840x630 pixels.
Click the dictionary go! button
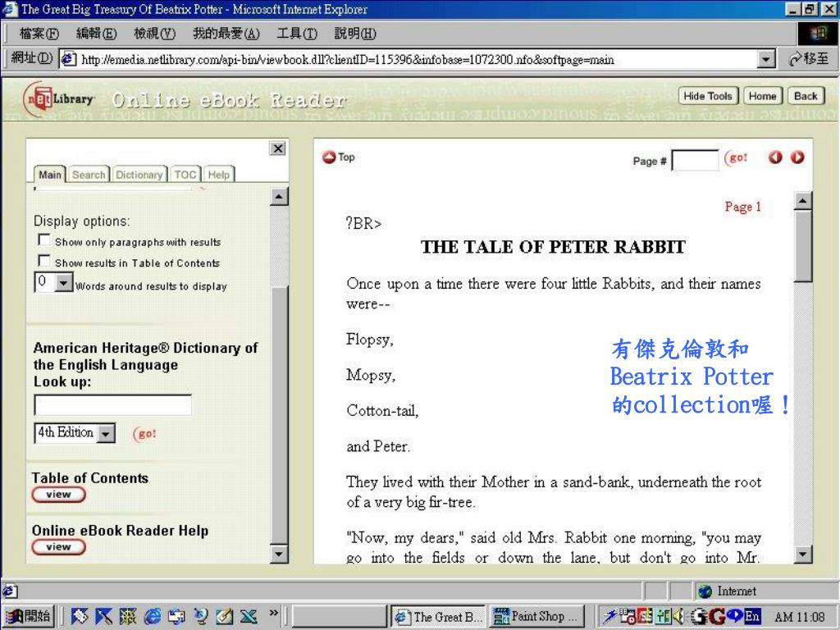click(144, 433)
